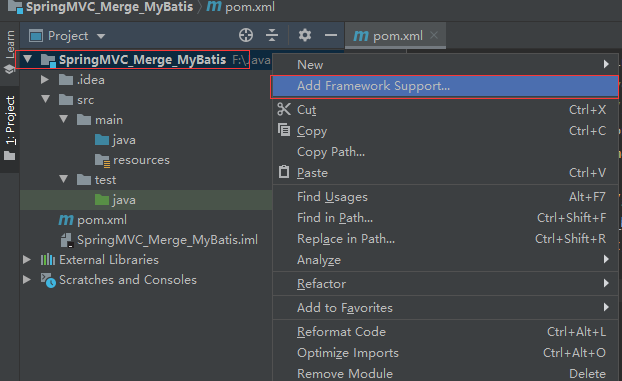Expand the .idea folder
Screen dimensions: 622x381
click(x=45, y=80)
